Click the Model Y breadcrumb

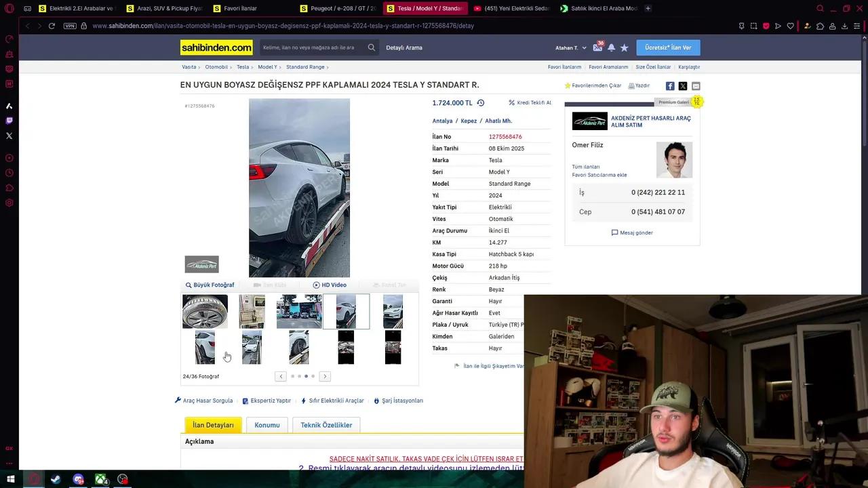(x=267, y=67)
